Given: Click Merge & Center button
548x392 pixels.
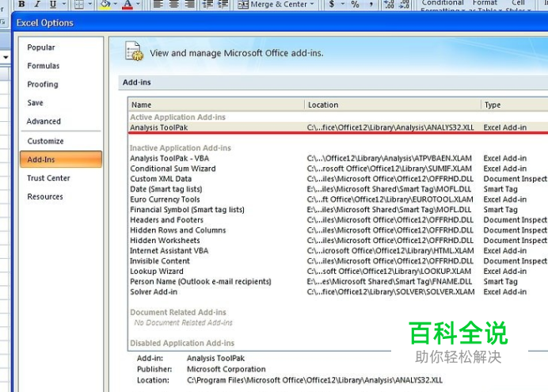Looking at the screenshot, I should 272,4.
